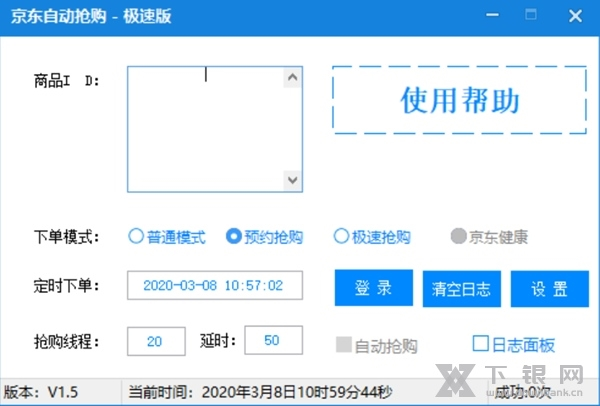600x406 pixels.
Task: Toggle the 自动抢购 checkbox
Action: coord(377,345)
